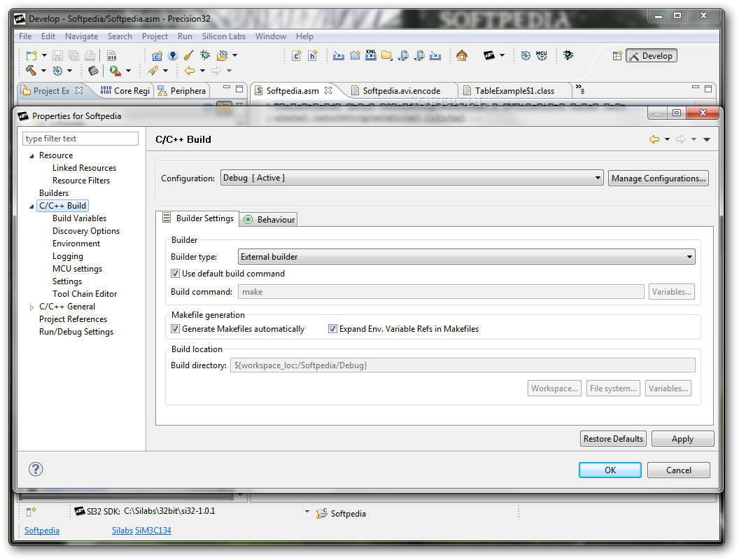Select Build Variables in the tree
Viewport: 739px width, 560px height.
[x=79, y=218]
